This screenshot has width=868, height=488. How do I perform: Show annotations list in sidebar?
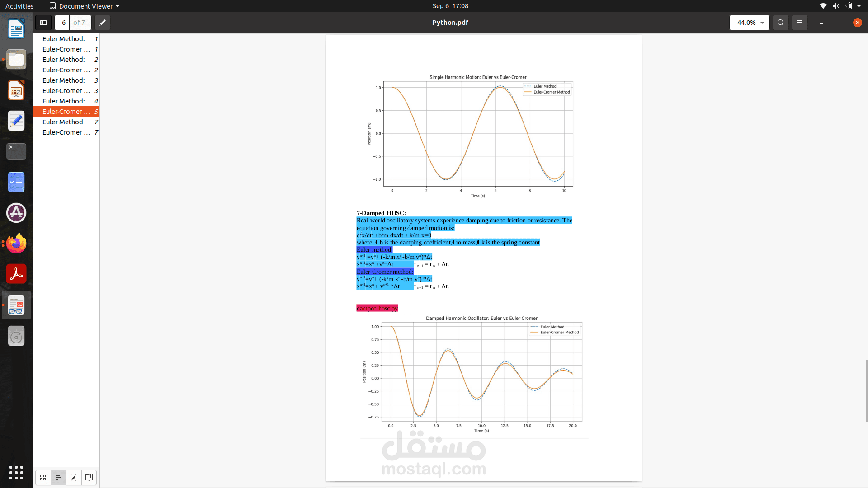pos(74,478)
